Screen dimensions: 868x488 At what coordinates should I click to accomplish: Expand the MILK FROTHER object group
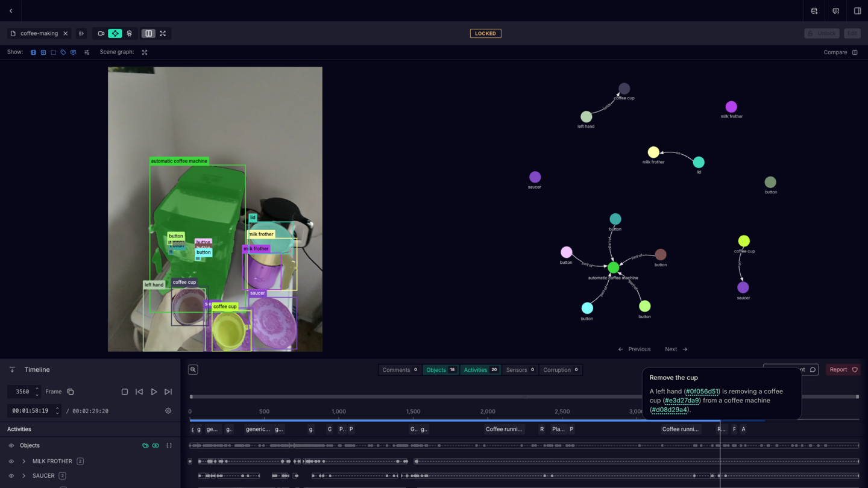pyautogui.click(x=24, y=461)
